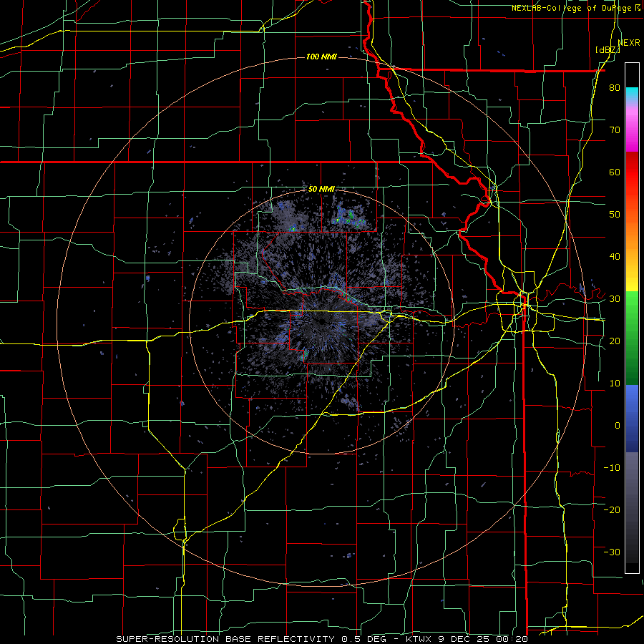Click the 80 value on the dBZ scale
This screenshot has height=644, width=644.
click(615, 88)
